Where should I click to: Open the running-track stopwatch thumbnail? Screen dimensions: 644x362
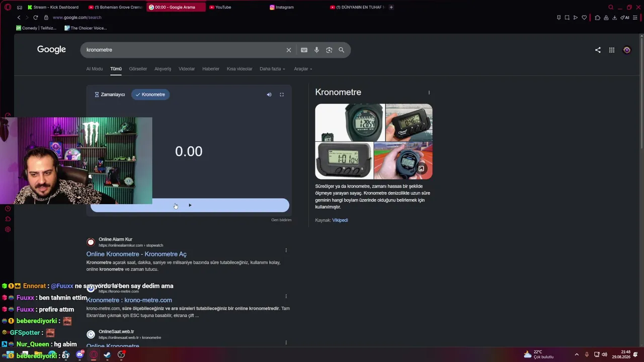[404, 161]
